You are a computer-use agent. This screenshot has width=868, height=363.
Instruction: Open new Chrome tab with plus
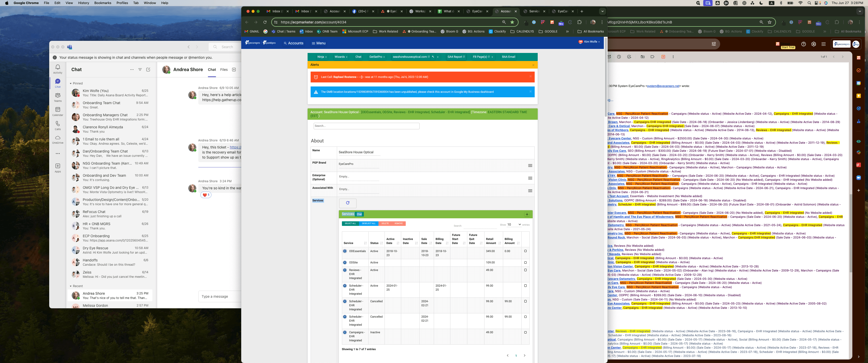click(582, 11)
